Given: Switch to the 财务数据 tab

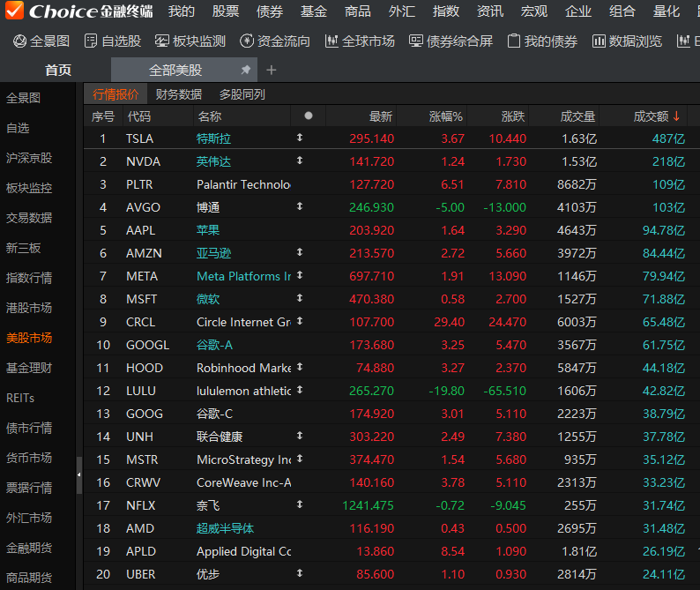Looking at the screenshot, I should pos(179,94).
